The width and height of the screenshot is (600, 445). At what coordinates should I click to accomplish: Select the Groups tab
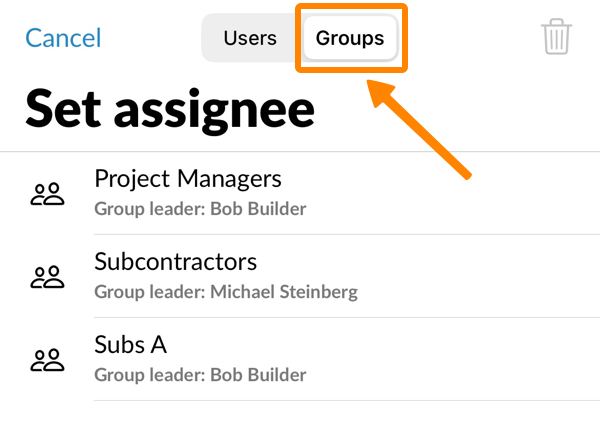pyautogui.click(x=350, y=39)
